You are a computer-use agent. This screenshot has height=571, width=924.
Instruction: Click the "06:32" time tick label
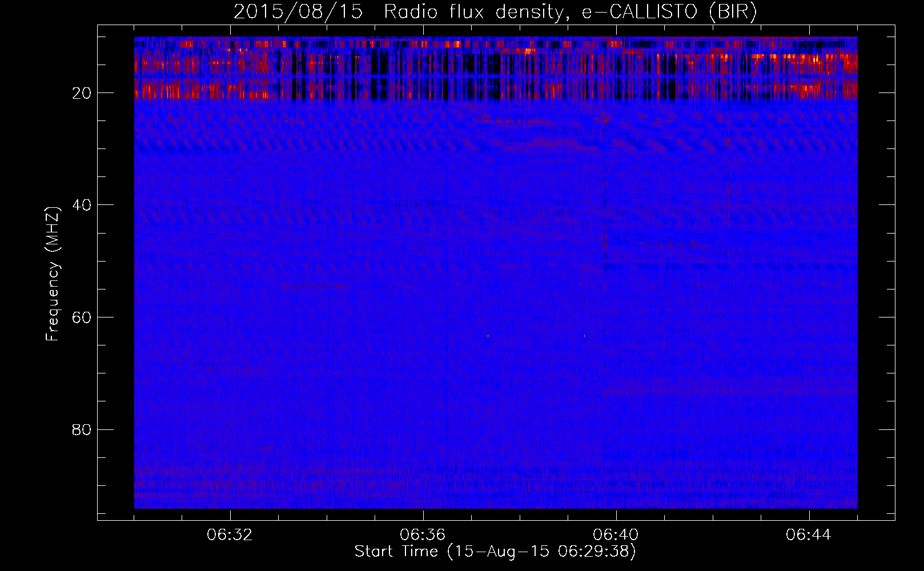(230, 535)
